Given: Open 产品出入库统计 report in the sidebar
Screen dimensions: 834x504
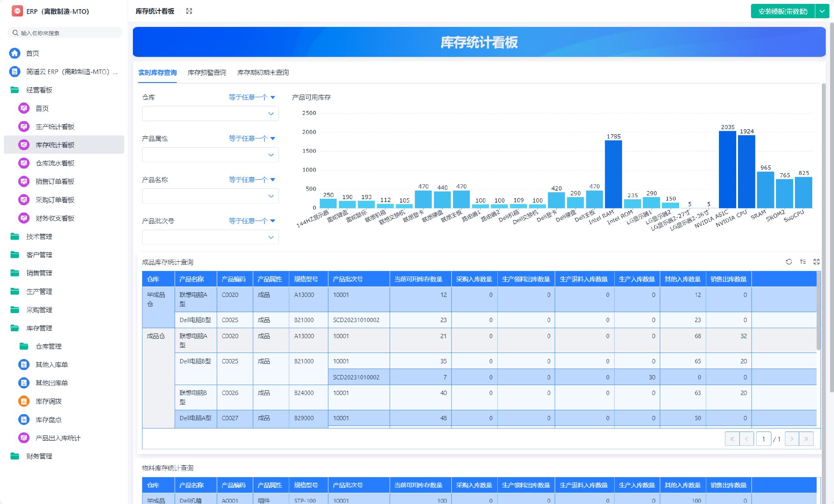Looking at the screenshot, I should pyautogui.click(x=58, y=438).
